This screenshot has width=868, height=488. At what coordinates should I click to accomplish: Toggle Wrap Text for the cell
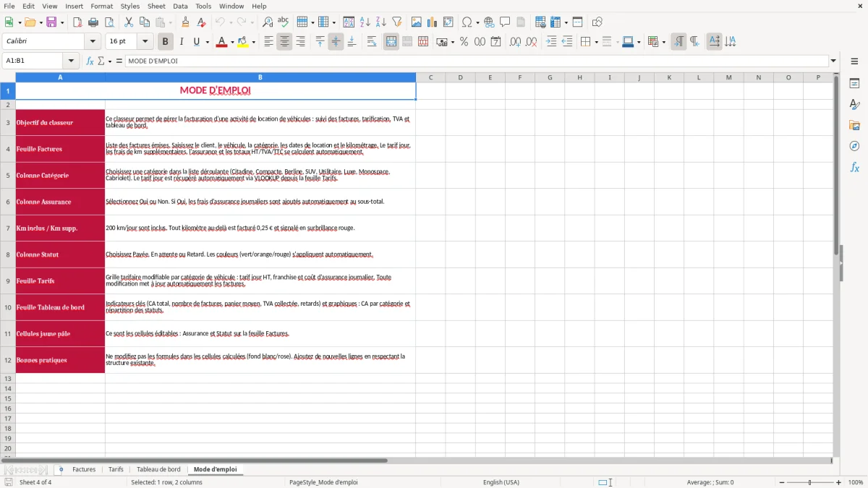tap(372, 42)
